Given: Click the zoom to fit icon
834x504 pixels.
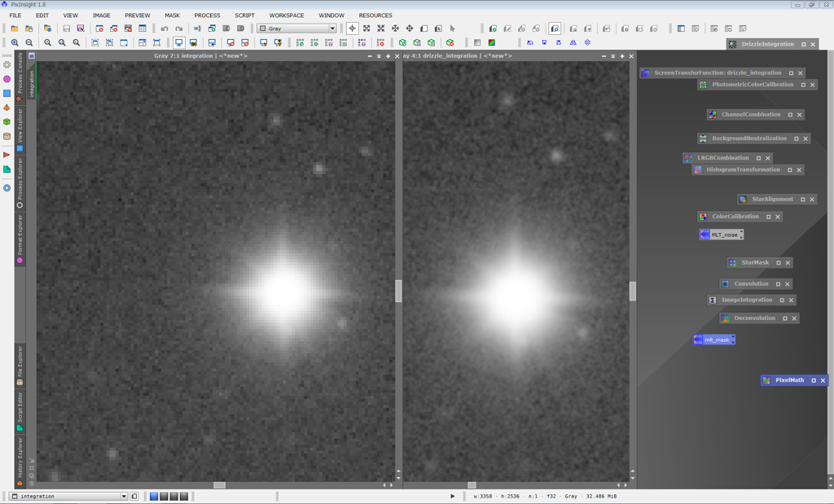Looking at the screenshot, I should click(x=48, y=42).
